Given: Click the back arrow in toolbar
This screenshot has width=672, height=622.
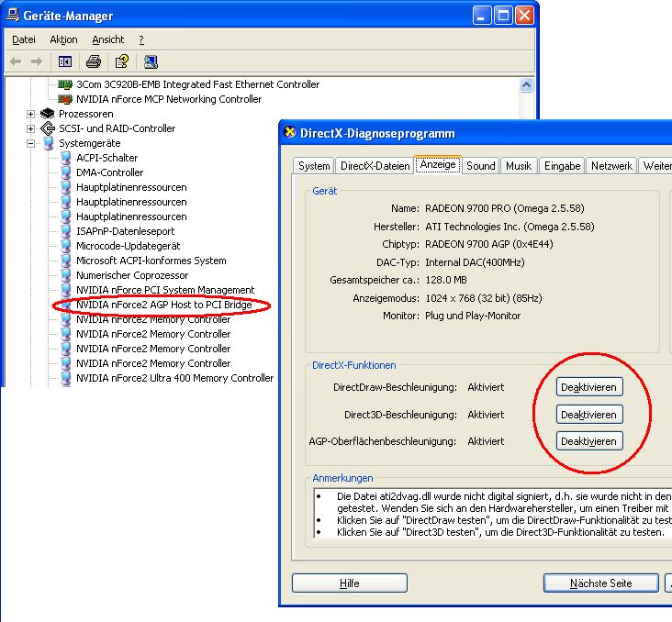Looking at the screenshot, I should [x=16, y=61].
